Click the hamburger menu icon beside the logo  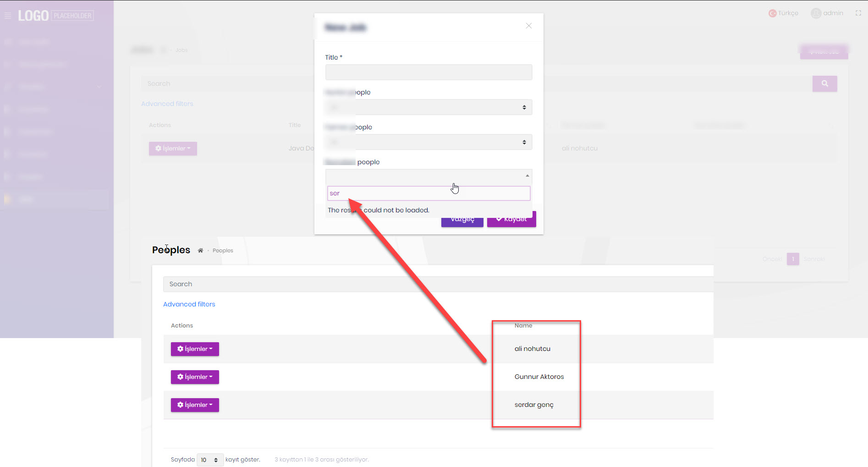pos(8,16)
